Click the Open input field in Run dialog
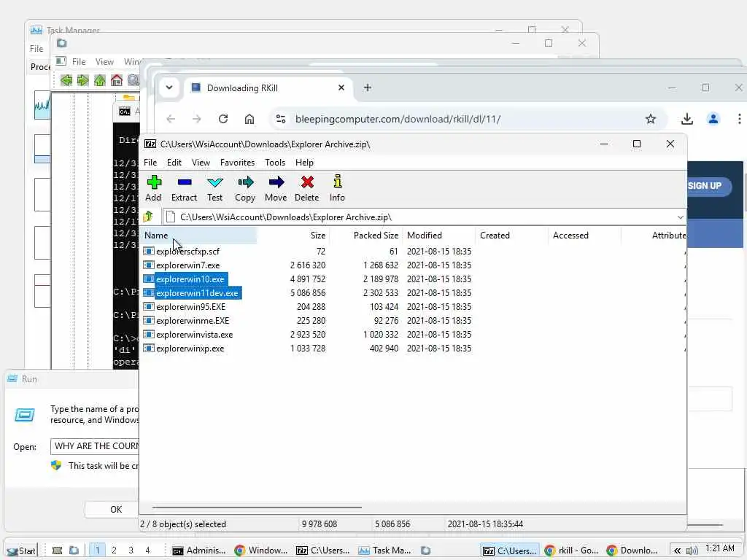Viewport: 747px width, 560px height. 94,446
